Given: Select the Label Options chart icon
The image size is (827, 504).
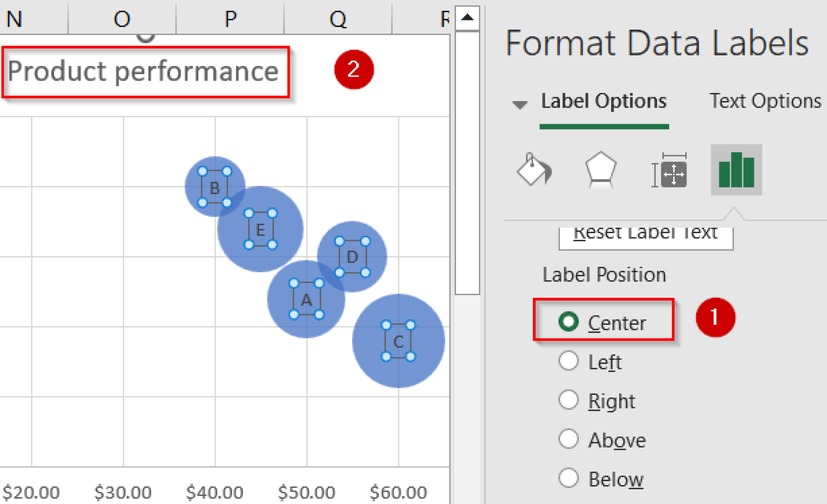Looking at the screenshot, I should [736, 170].
